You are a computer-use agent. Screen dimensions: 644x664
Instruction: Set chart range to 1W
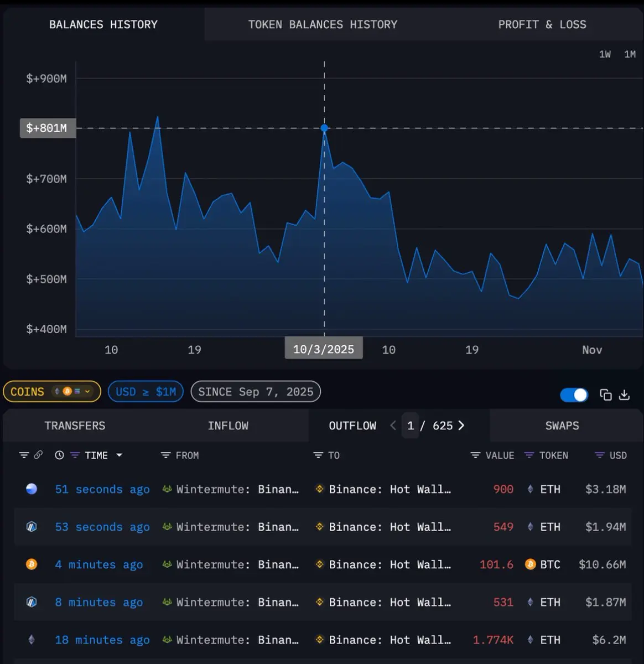tap(605, 54)
